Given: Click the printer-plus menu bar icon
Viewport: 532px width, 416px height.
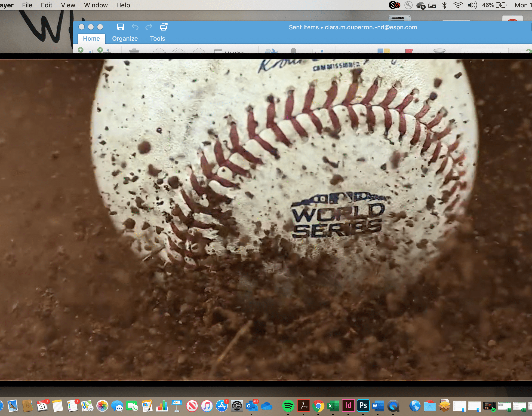Looking at the screenshot, I should pyautogui.click(x=432, y=5).
